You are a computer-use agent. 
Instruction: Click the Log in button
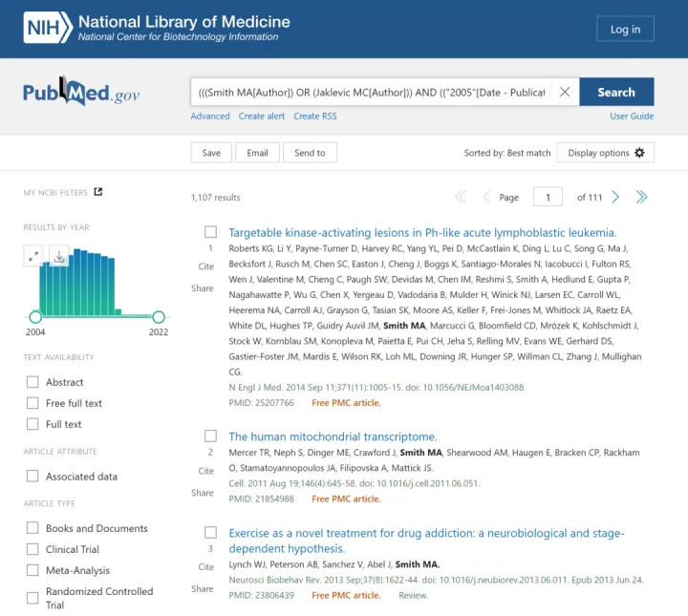pyautogui.click(x=625, y=29)
